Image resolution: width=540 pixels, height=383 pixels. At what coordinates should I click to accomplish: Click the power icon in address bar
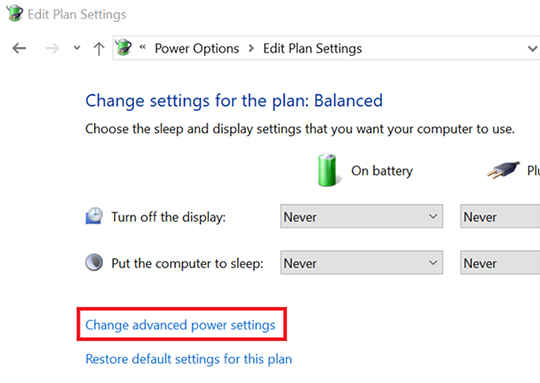(x=124, y=48)
